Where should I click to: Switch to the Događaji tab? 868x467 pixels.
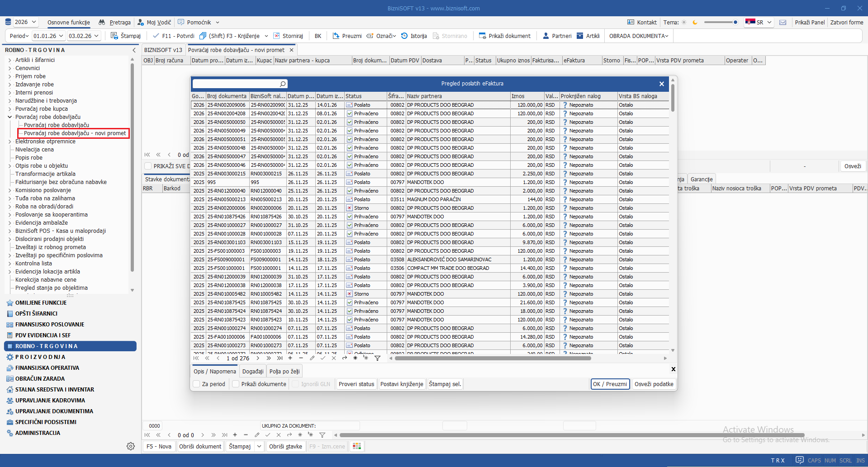253,371
